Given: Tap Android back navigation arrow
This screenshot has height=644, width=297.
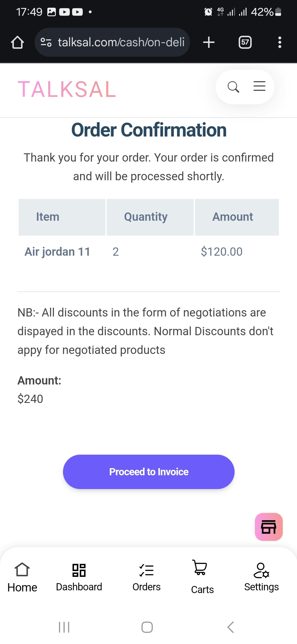Looking at the screenshot, I should click(x=231, y=627).
